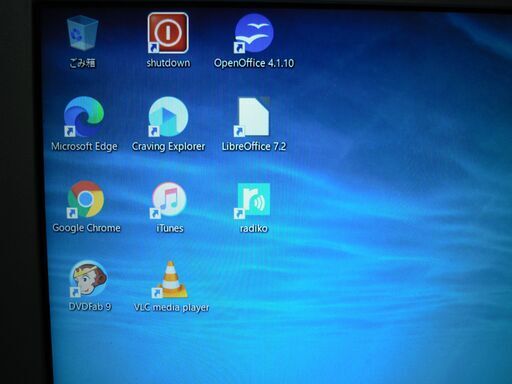
Task: Click the "Google Chrome" text label
Action: click(x=86, y=228)
